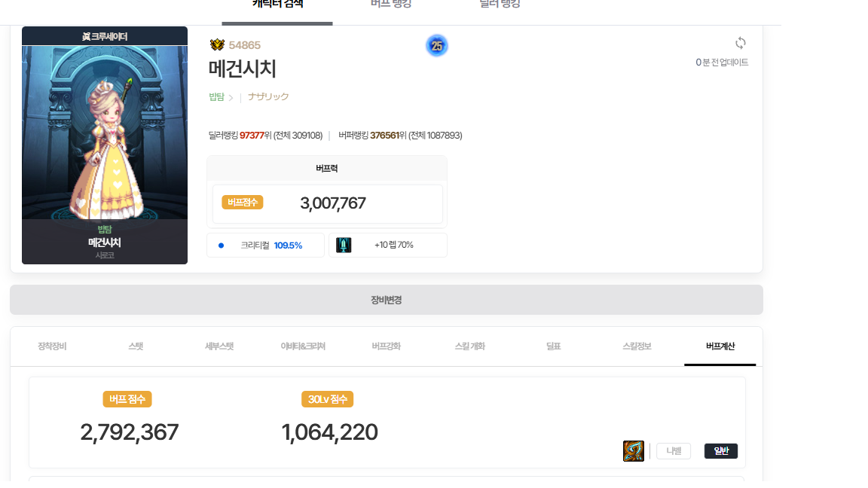View the 버프강화 tab
The width and height of the screenshot is (868, 488).
[387, 346]
